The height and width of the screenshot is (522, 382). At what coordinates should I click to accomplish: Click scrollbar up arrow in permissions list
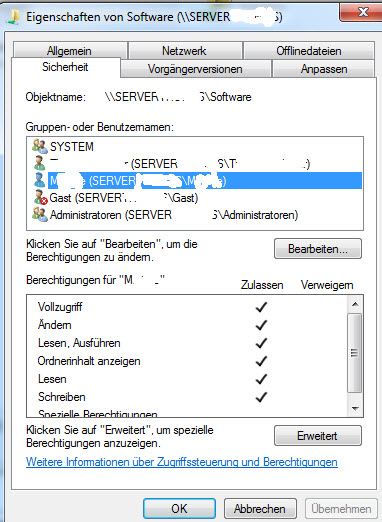pyautogui.click(x=355, y=304)
